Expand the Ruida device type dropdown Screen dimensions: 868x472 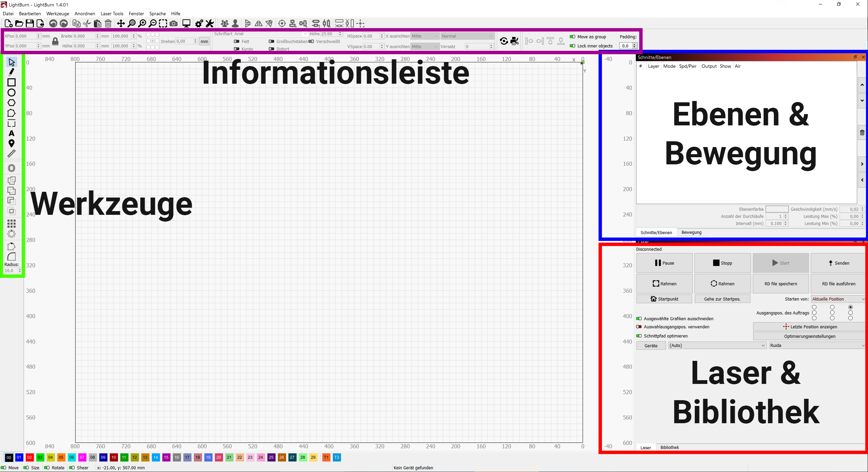click(x=817, y=345)
